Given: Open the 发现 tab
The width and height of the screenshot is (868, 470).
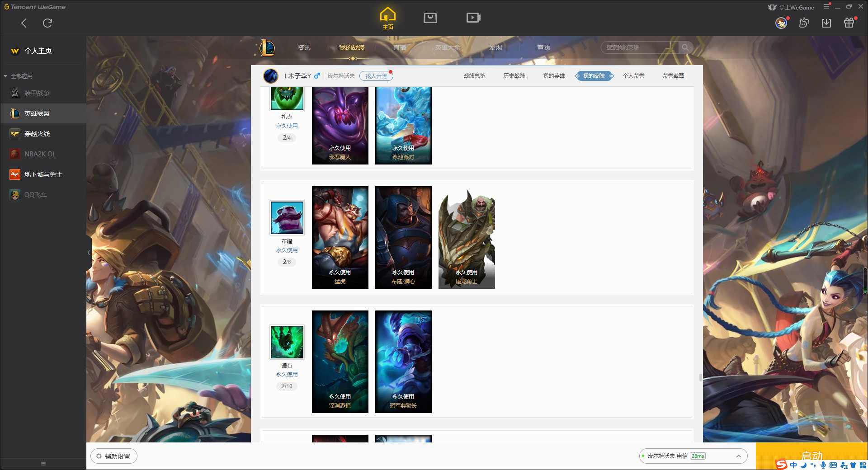Looking at the screenshot, I should [x=495, y=47].
